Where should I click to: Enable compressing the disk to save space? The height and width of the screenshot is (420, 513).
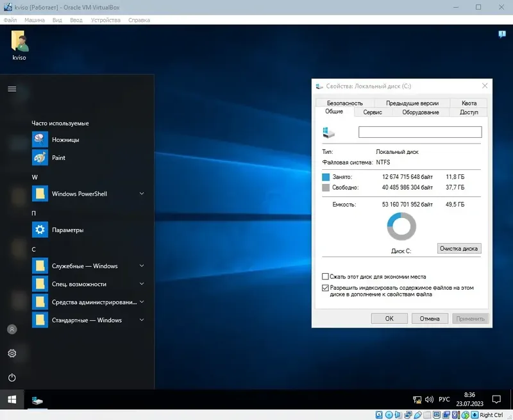tap(325, 276)
